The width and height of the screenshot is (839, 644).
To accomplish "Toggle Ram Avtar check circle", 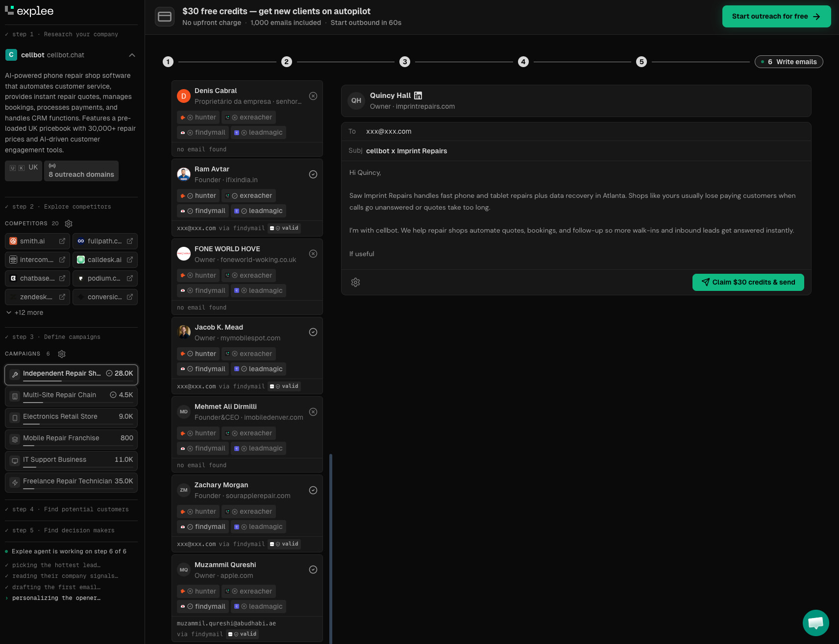I will click(x=313, y=174).
